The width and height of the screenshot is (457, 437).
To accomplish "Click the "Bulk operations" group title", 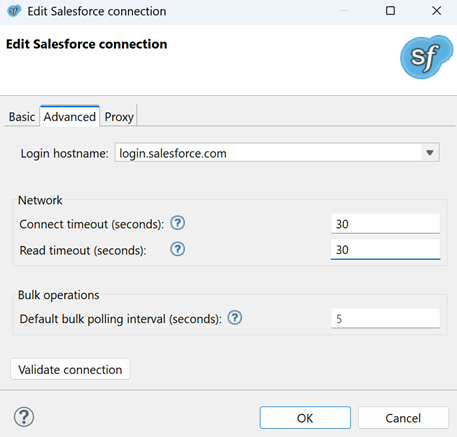I will (x=59, y=295).
